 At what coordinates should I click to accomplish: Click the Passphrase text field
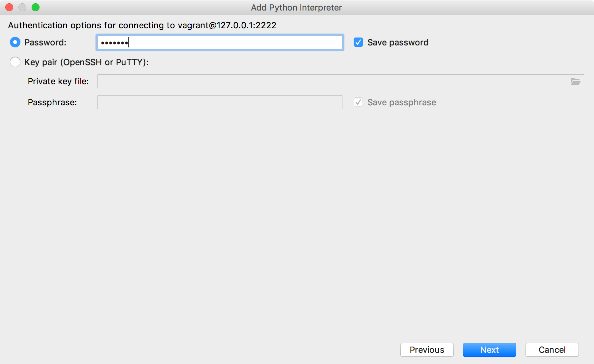[x=220, y=102]
